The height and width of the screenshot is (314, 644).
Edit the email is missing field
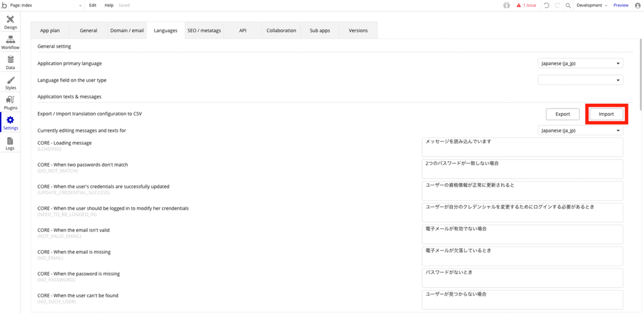523,256
